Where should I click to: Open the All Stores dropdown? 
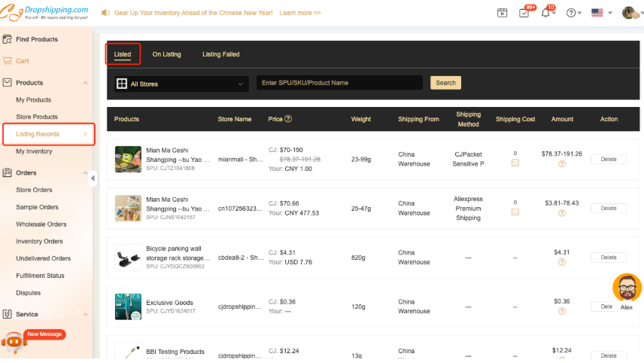click(x=181, y=84)
